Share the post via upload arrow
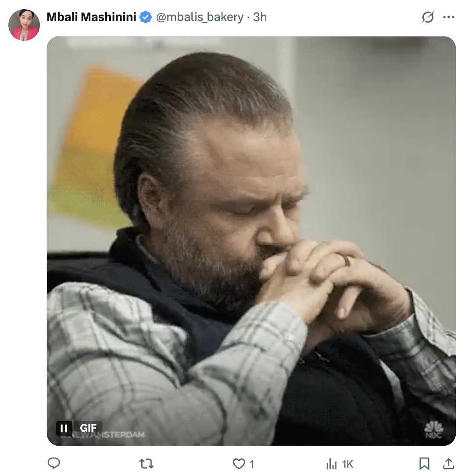Screen dimensions: 465x476 [449, 464]
